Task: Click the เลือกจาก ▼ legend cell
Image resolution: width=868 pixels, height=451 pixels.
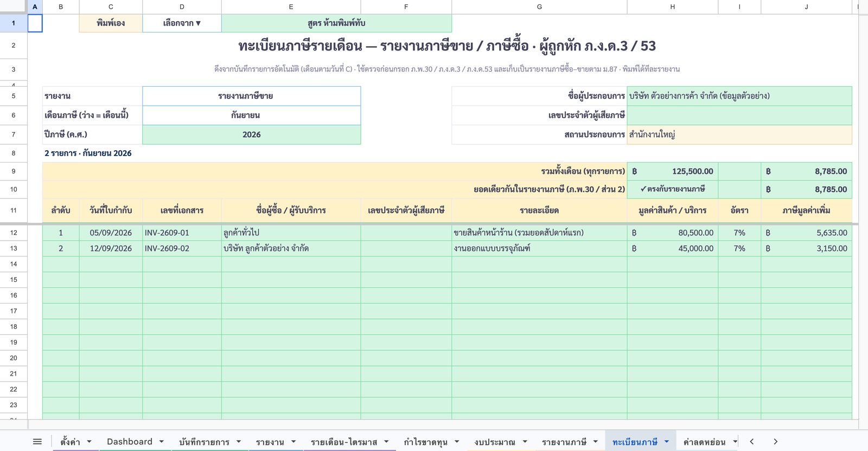Action: tap(182, 23)
